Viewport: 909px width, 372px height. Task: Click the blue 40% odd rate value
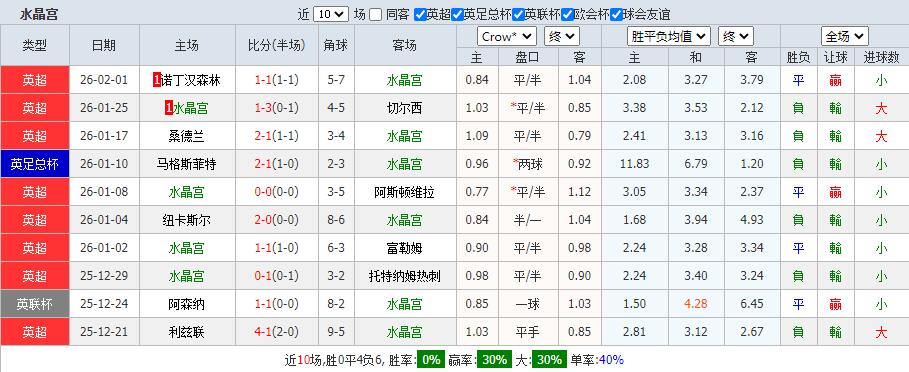[x=611, y=360]
